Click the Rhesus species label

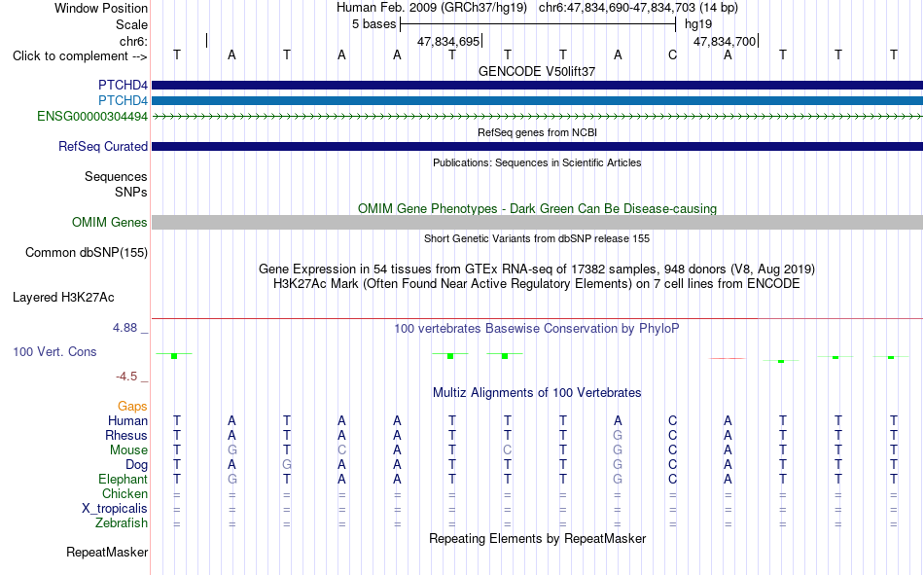126,435
